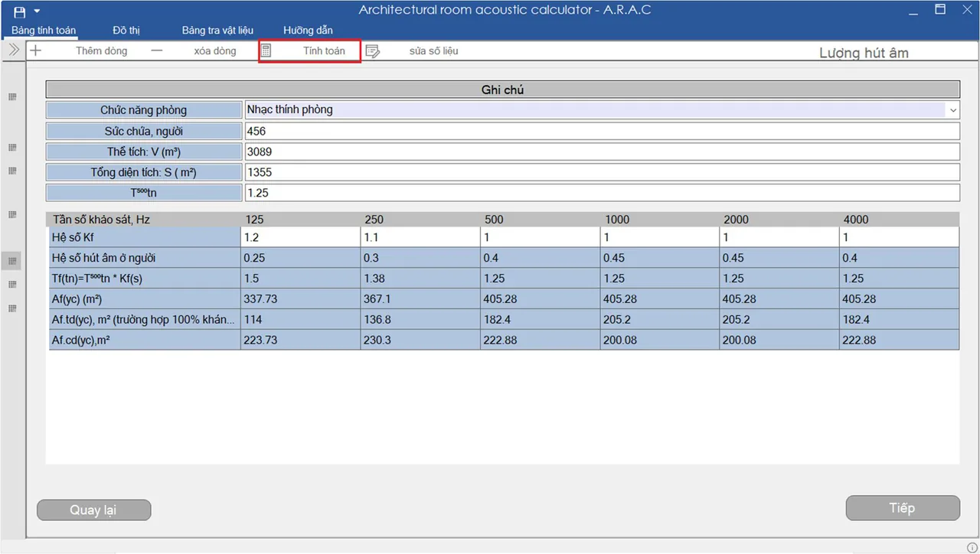Click the plus icon for Thêm dòng
The width and height of the screenshot is (980, 554).
[36, 51]
